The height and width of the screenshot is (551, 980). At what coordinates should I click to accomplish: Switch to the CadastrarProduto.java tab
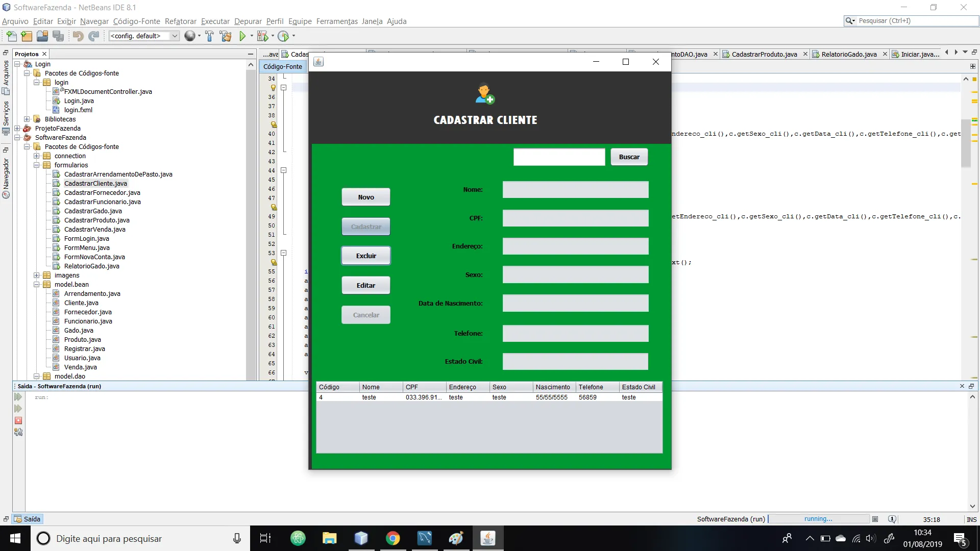tap(764, 54)
